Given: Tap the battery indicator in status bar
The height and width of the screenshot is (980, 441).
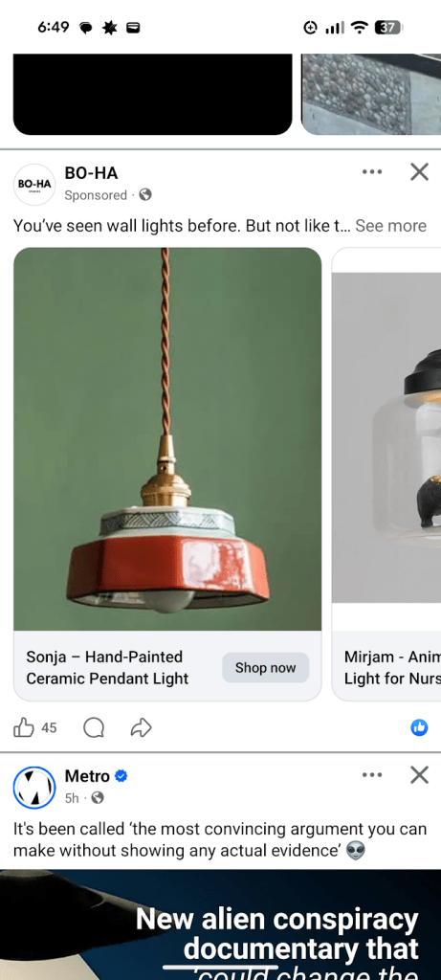Looking at the screenshot, I should pos(388,28).
